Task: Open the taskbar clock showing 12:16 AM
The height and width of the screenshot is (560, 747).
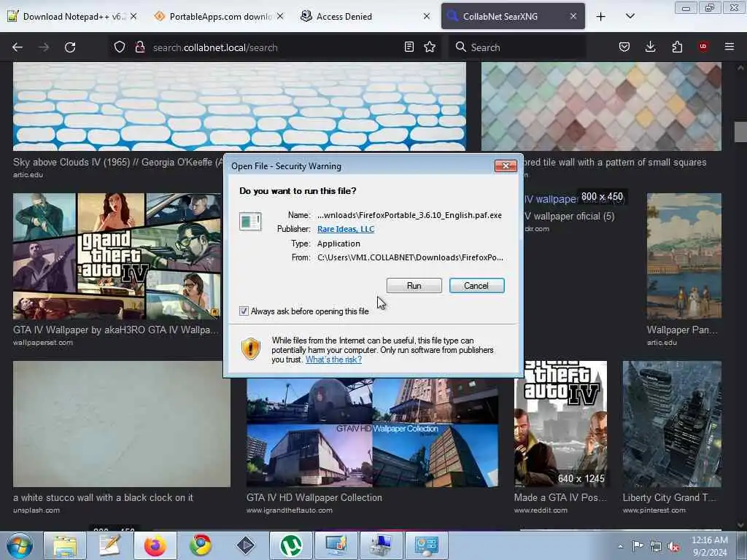Action: click(710, 546)
